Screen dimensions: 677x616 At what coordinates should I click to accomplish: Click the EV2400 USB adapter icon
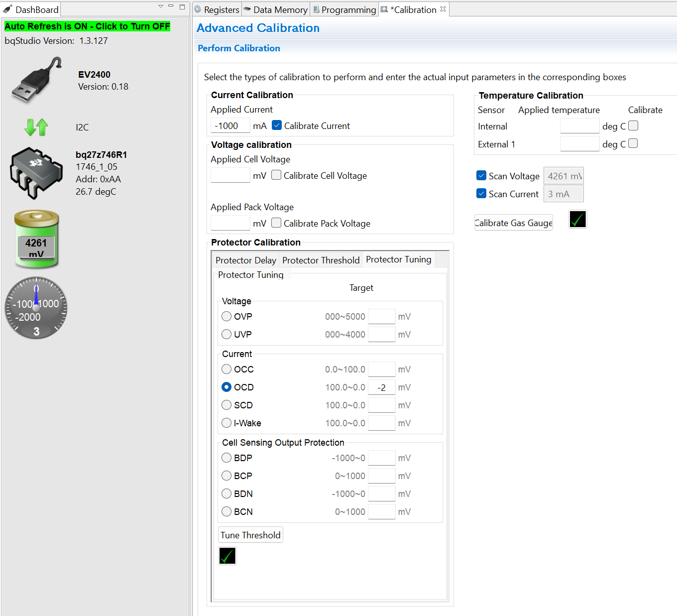pos(36,80)
